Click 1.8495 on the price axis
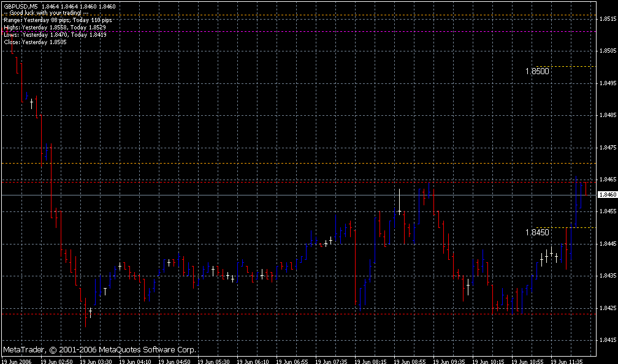The width and height of the screenshot is (618, 364). 608,83
